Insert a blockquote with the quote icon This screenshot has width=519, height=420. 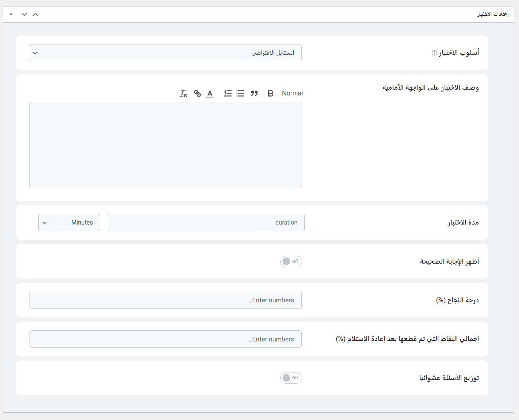tap(254, 93)
